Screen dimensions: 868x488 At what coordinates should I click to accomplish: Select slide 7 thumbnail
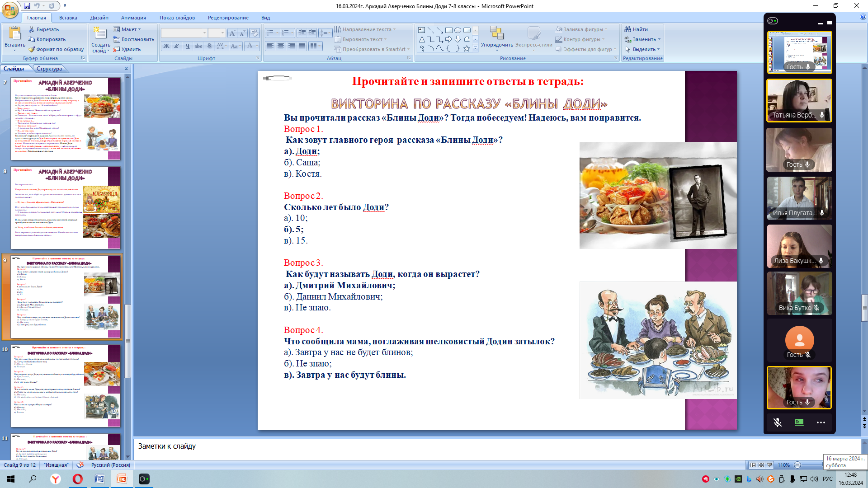pyautogui.click(x=66, y=119)
